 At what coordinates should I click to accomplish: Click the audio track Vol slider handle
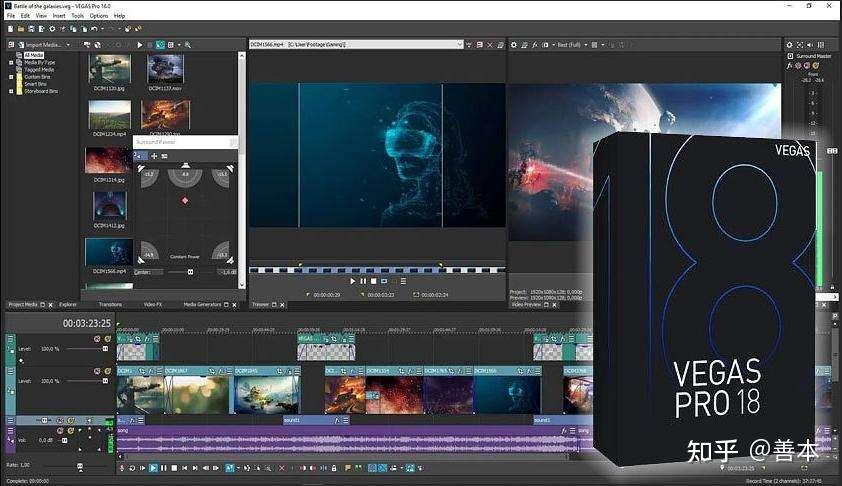pos(64,440)
